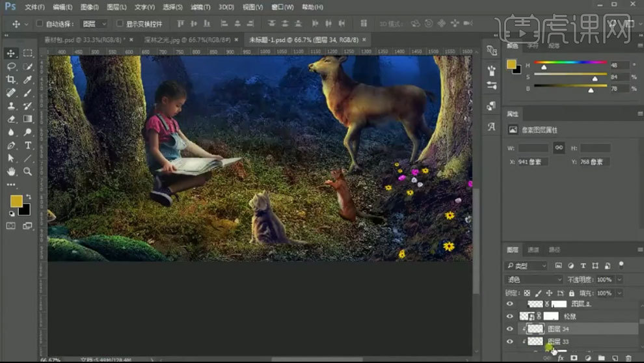Click the add layer style fx icon

click(561, 358)
